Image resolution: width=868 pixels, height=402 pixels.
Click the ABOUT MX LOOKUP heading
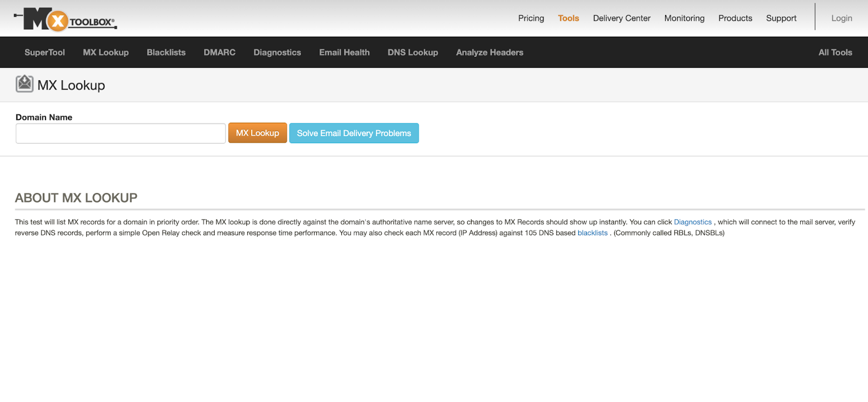[76, 198]
